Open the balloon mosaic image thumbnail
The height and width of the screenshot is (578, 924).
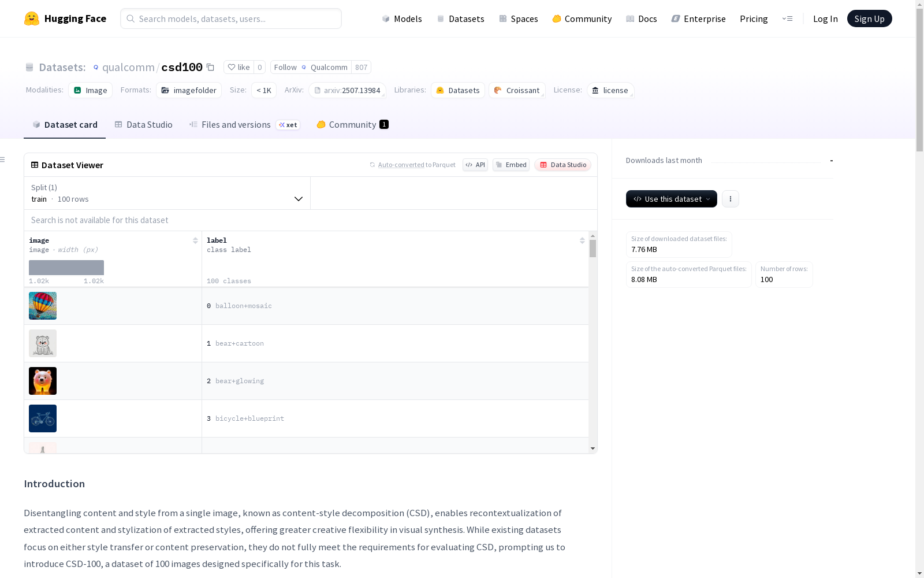[x=43, y=306]
